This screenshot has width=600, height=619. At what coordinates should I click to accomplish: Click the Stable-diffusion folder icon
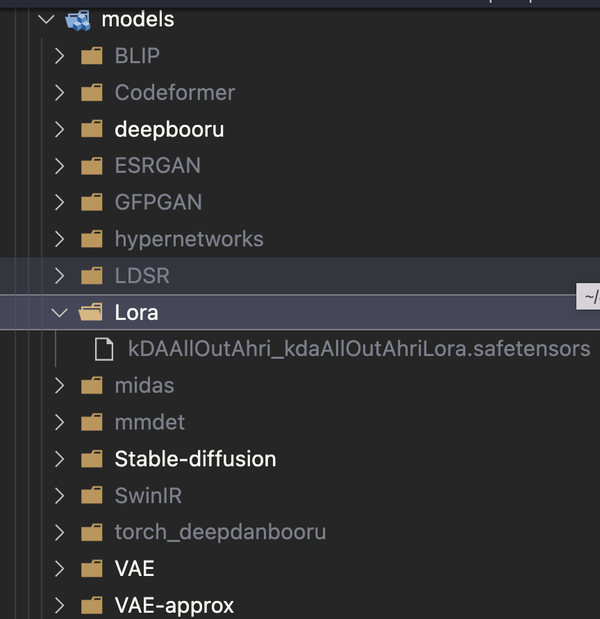point(92,459)
